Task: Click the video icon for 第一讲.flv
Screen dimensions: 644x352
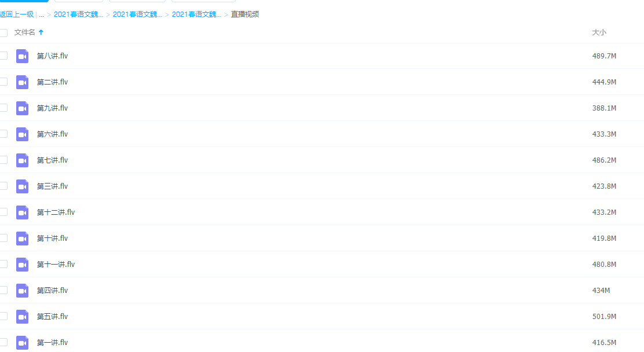Action: point(22,343)
